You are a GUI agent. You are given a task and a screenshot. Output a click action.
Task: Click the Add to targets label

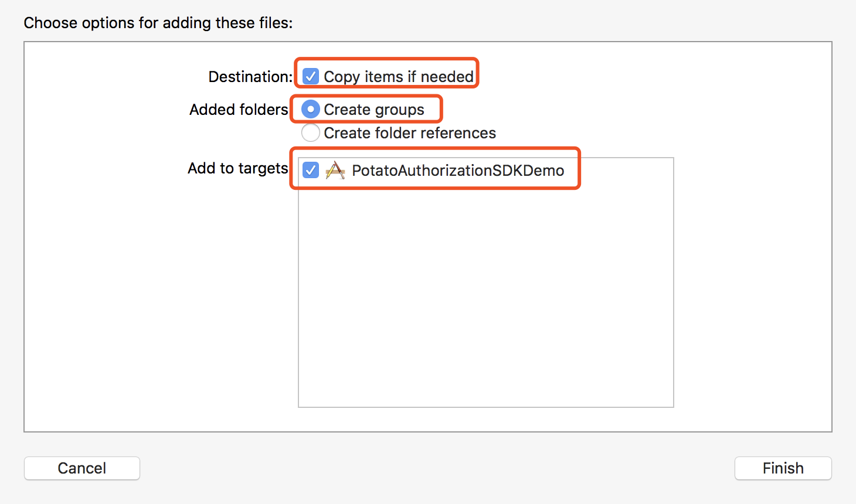(237, 168)
